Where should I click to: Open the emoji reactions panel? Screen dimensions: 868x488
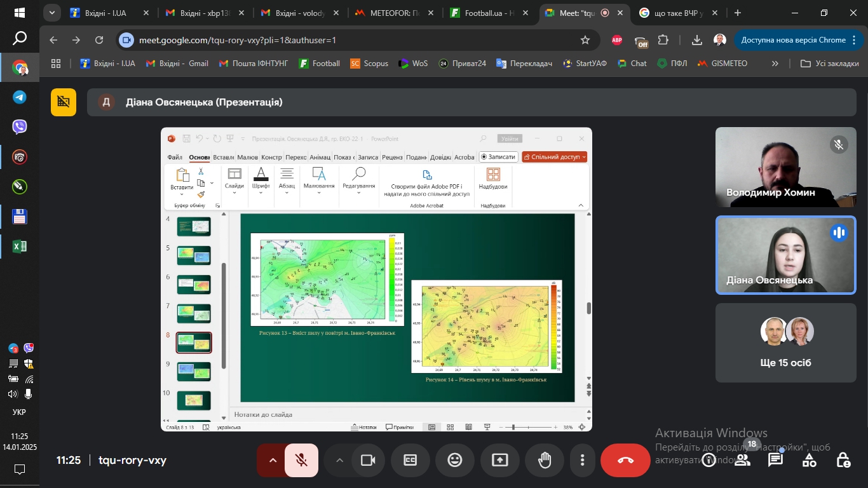(455, 460)
